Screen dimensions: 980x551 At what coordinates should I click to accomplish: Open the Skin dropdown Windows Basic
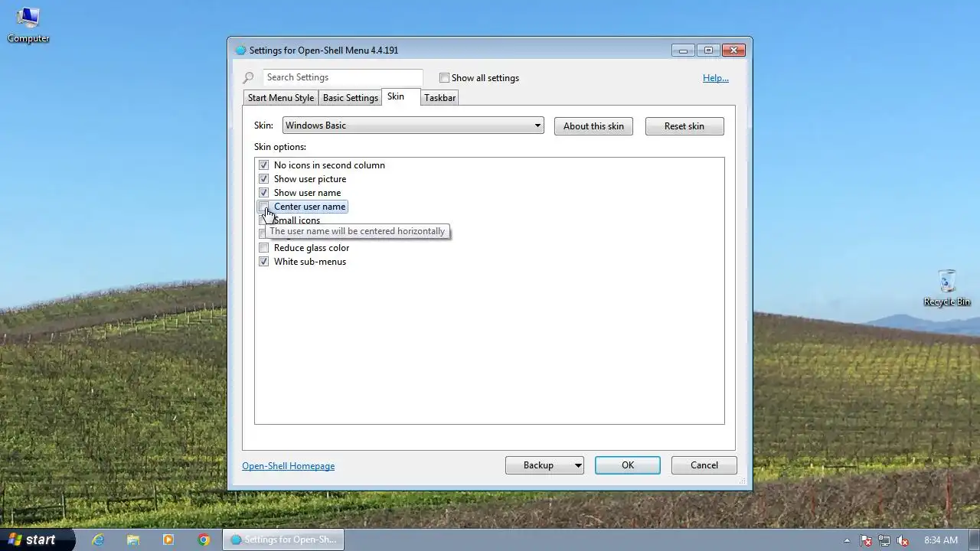tap(413, 126)
